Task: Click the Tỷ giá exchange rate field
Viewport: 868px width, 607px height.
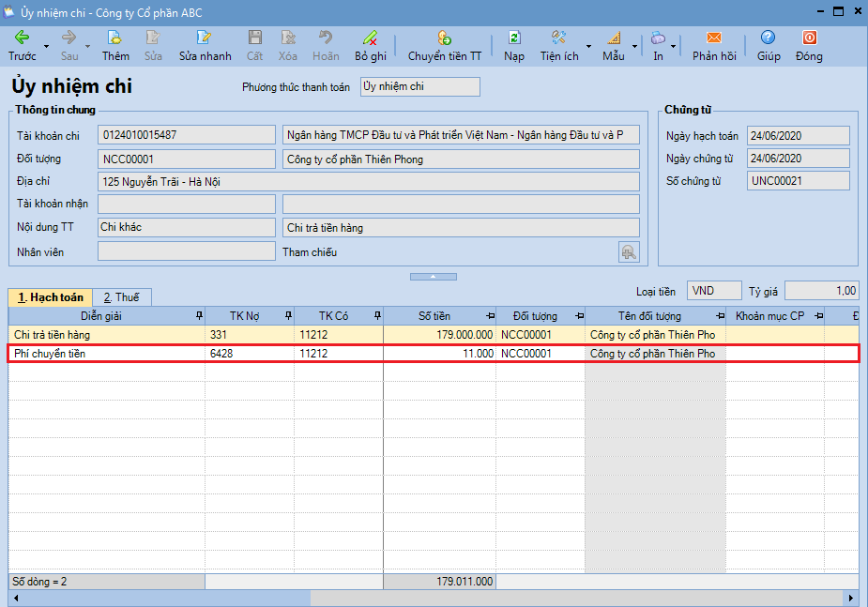Action: [x=821, y=291]
